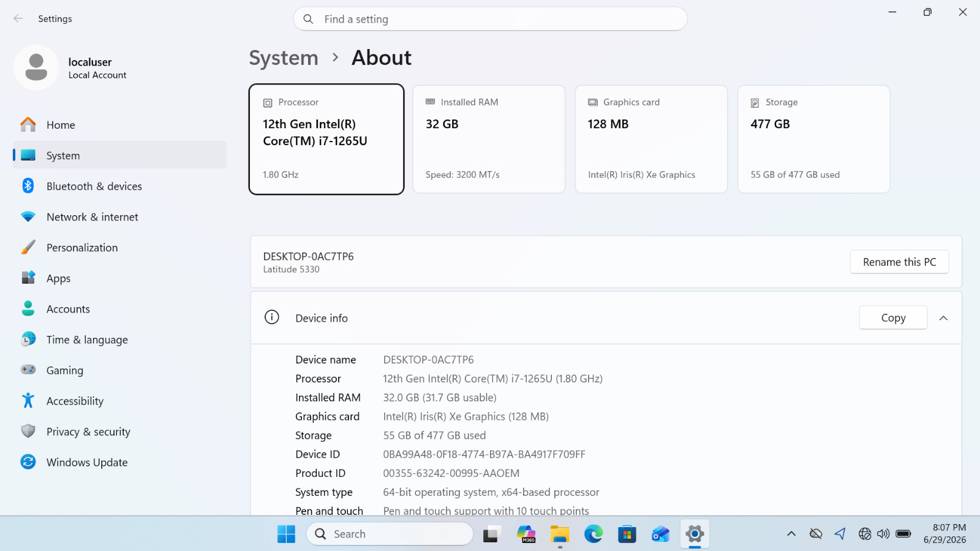Screen dimensions: 980x551
Task: Go to Bluetooth & devices settings
Action: 120,186
